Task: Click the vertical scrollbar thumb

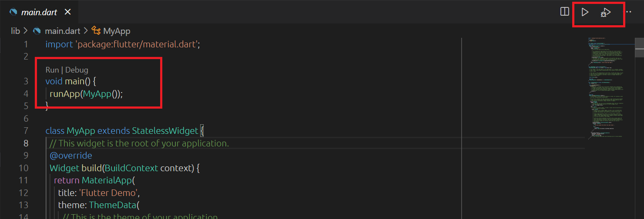Action: [641, 47]
